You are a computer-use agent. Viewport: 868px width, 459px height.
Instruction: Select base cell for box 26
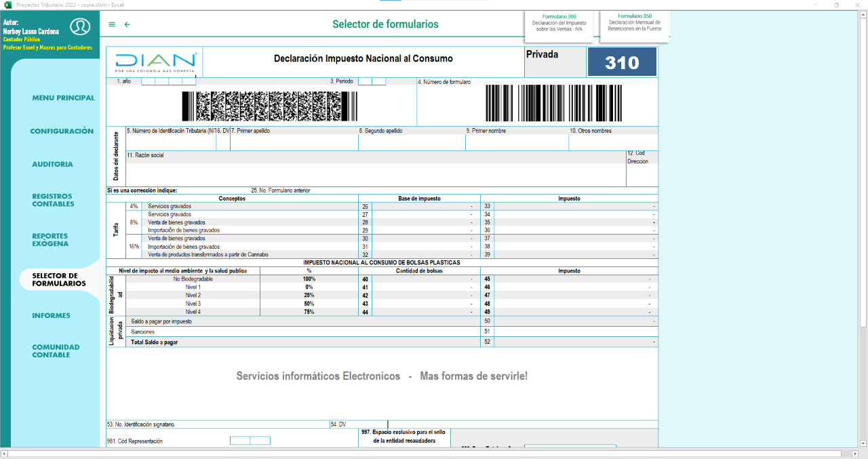tap(426, 206)
